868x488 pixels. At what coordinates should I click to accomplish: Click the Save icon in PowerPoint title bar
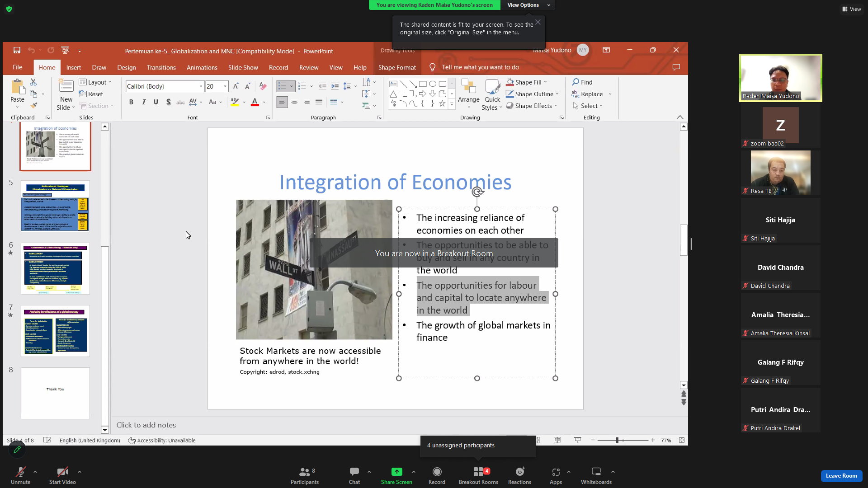click(17, 50)
